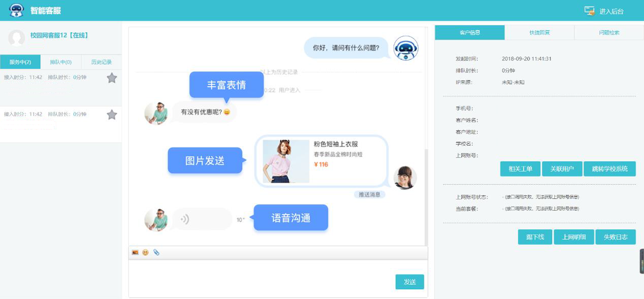This screenshot has width=644, height=299.
Task: Open the 历史记录 tab
Action: coord(101,62)
